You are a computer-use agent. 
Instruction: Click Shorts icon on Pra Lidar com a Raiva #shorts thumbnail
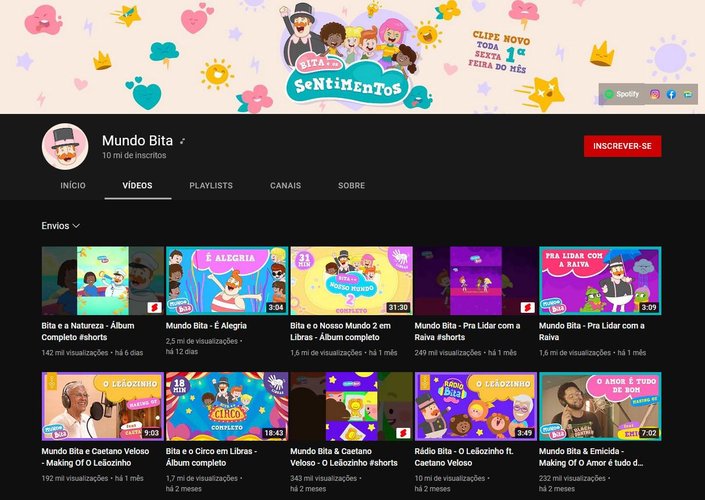[x=527, y=308]
